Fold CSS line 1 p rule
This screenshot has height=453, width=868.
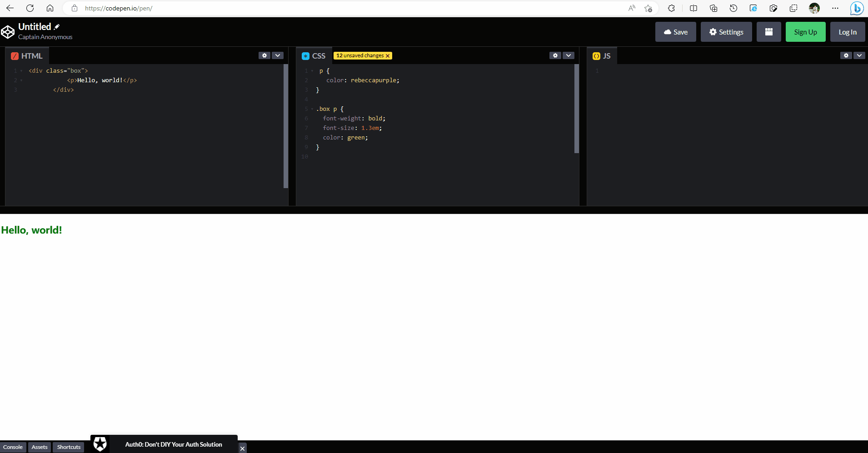312,71
